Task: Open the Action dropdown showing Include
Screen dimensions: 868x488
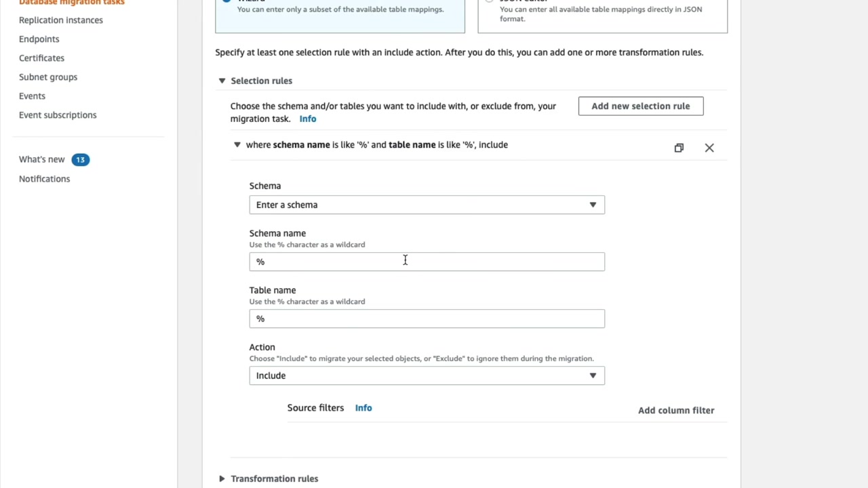Action: click(427, 375)
